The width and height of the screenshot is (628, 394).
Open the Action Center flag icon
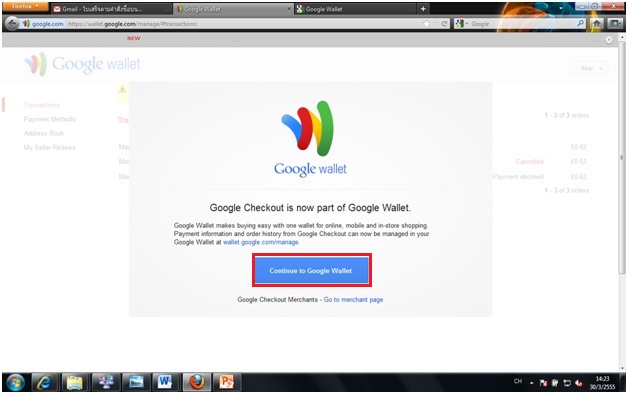(543, 383)
